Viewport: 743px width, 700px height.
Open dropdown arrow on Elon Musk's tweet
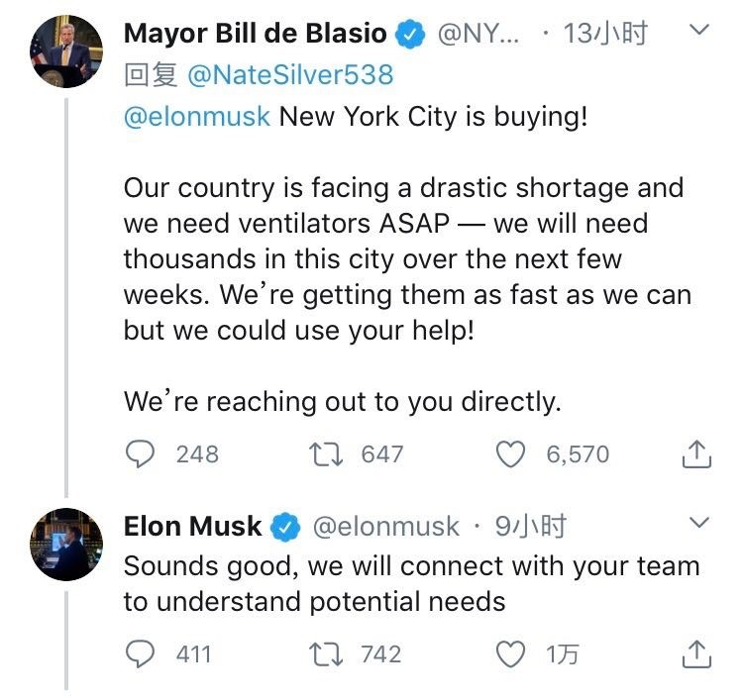[699, 523]
